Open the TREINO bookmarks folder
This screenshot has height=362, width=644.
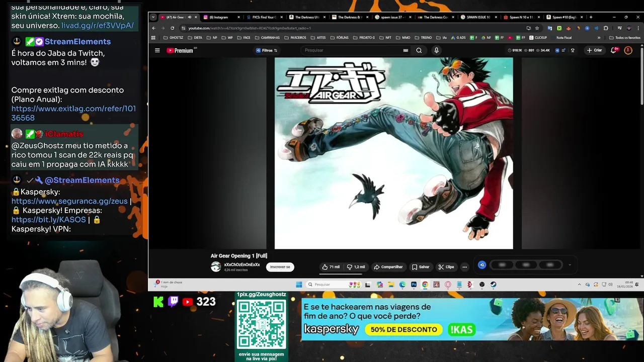423,38
